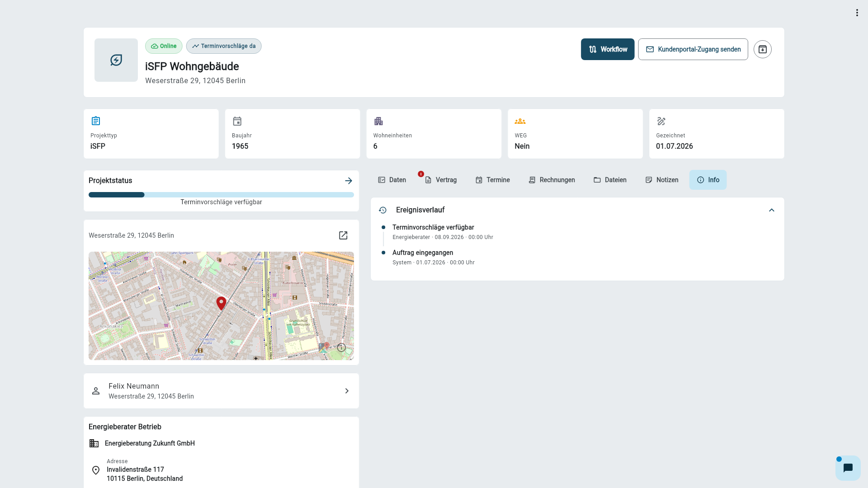Click the company building icon for Energieberatung Zukunft
Viewport: 868px width, 488px height.
click(94, 443)
